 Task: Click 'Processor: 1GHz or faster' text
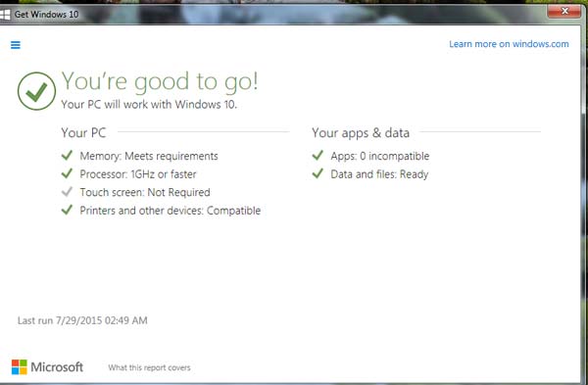pyautogui.click(x=138, y=174)
